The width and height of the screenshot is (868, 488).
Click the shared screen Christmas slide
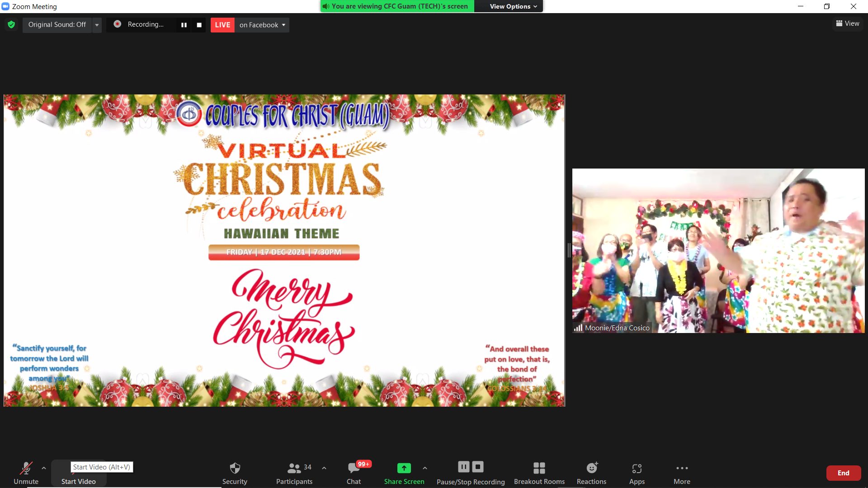point(284,250)
